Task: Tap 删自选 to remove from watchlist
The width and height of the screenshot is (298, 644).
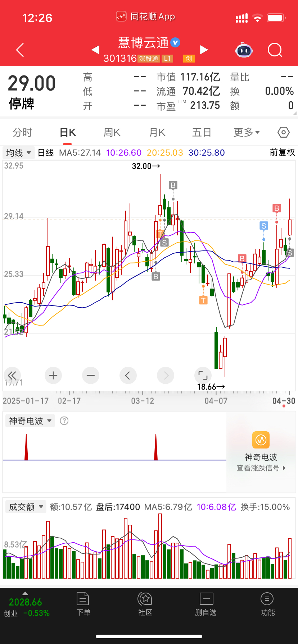Action: (x=206, y=604)
